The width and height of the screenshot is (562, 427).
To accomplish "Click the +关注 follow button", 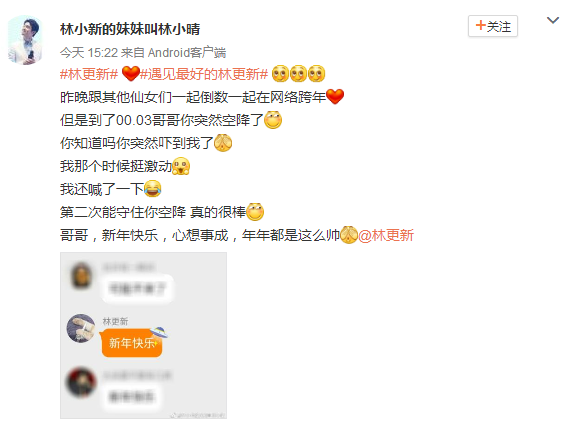I will (x=492, y=26).
